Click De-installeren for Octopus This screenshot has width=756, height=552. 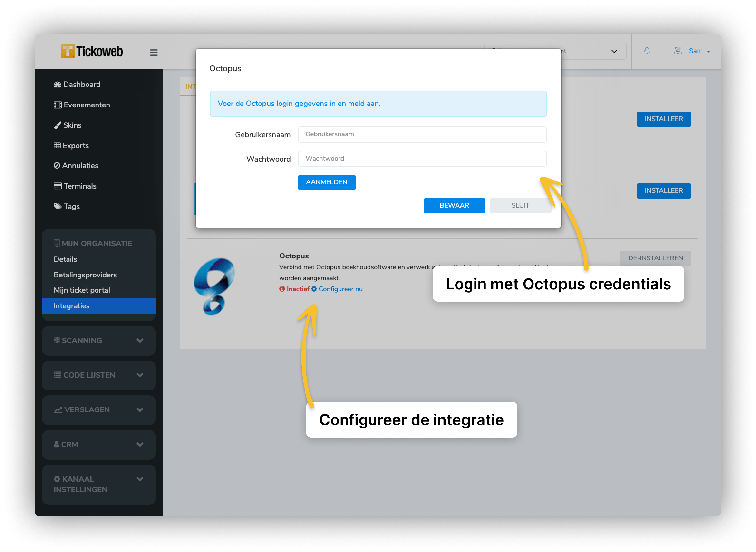pyautogui.click(x=655, y=258)
